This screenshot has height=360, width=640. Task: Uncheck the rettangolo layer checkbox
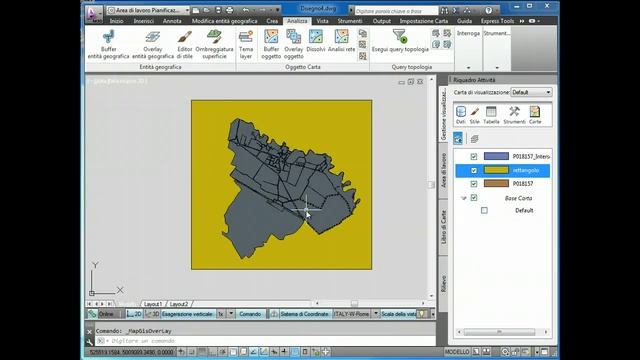point(473,170)
